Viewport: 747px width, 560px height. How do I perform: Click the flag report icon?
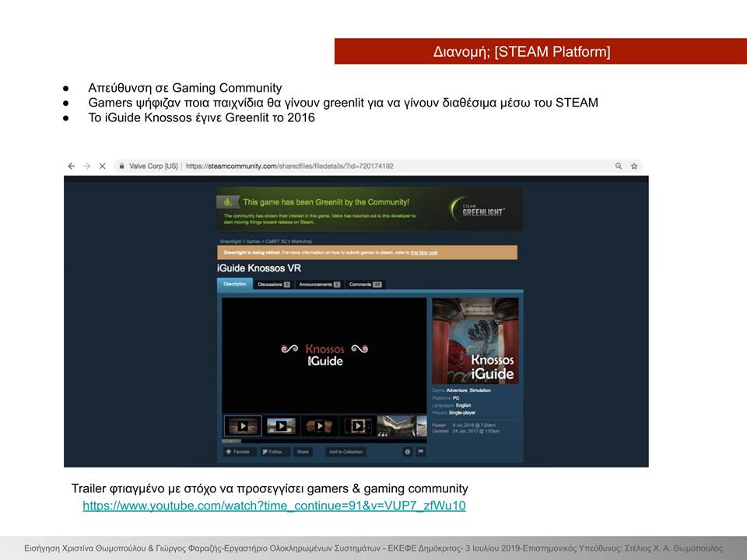coord(421,451)
